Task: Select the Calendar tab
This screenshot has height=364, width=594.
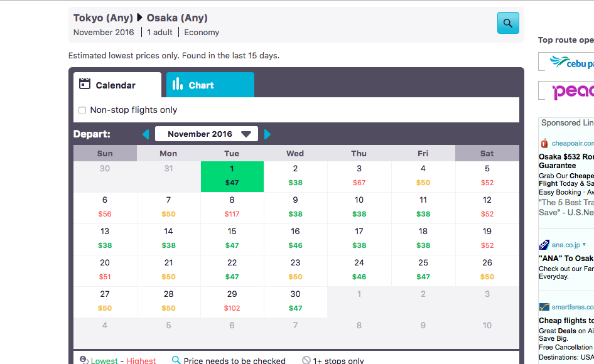Action: pyautogui.click(x=117, y=85)
